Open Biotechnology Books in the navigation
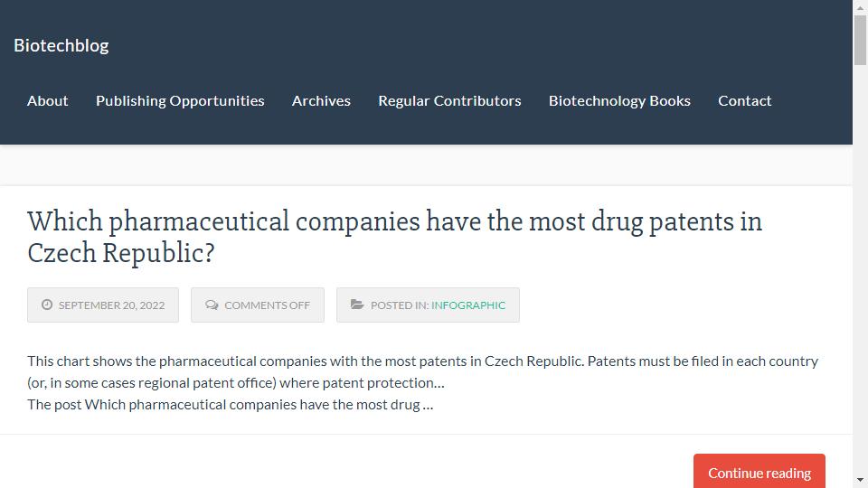This screenshot has width=868, height=488. point(619,100)
